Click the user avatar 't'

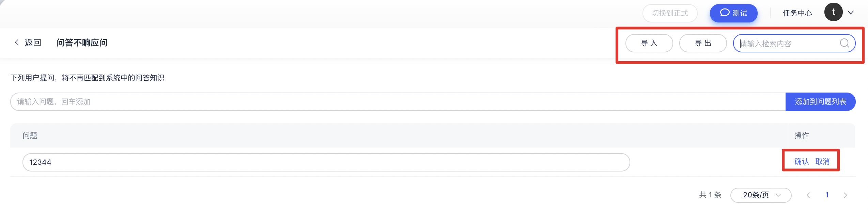[x=833, y=12]
